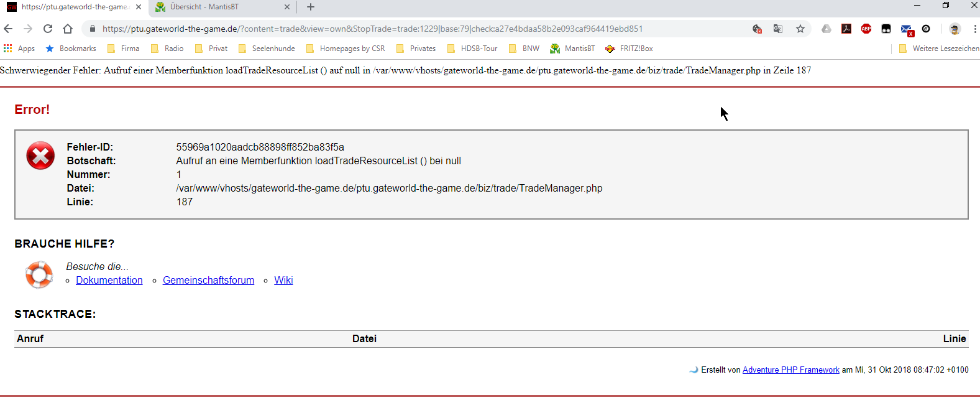Open a new browser tab

[311, 7]
